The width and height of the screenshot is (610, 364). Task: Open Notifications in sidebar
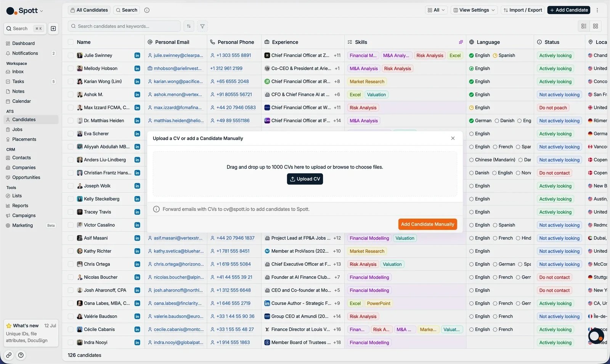[31, 53]
